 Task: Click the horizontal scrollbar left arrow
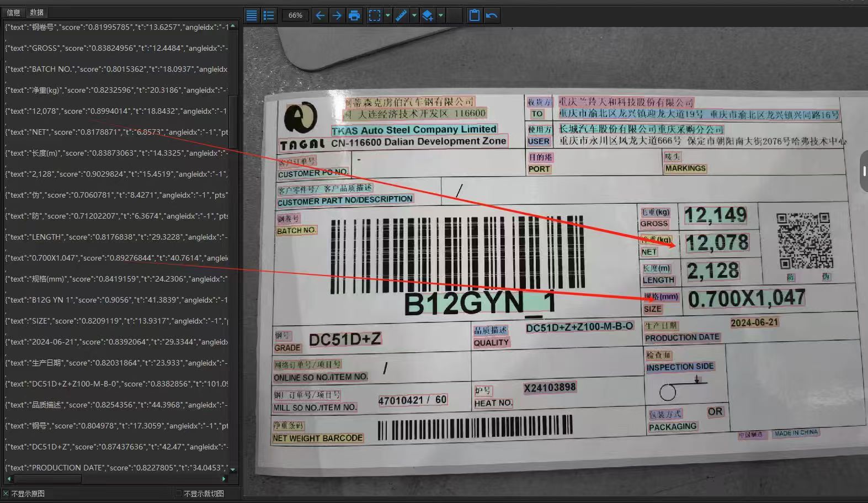click(x=9, y=479)
